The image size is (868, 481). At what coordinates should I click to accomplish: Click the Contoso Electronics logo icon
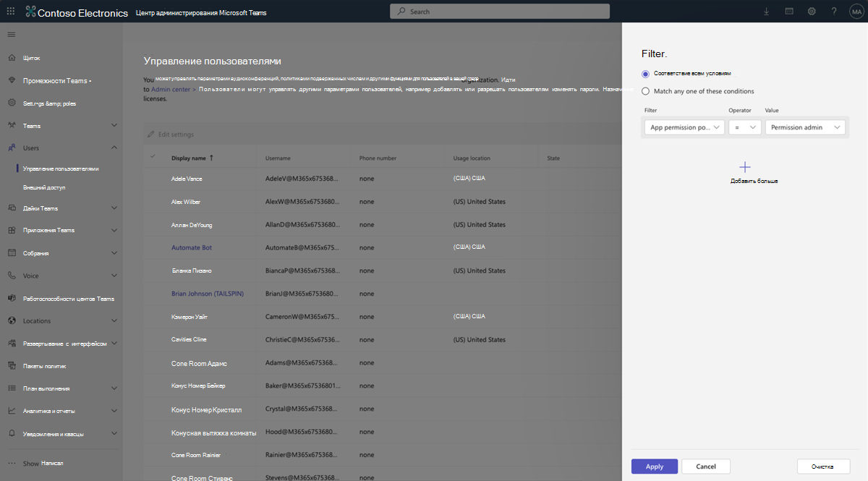tap(30, 12)
